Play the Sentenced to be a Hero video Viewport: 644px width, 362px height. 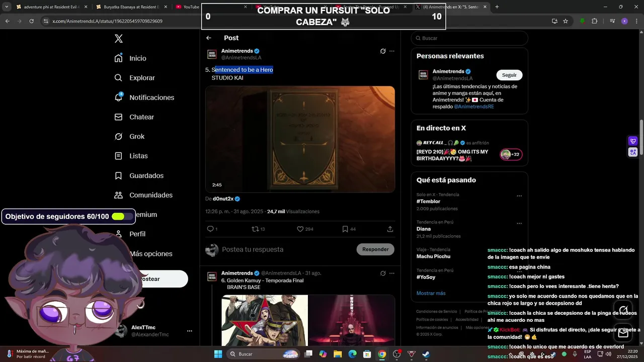click(x=300, y=139)
